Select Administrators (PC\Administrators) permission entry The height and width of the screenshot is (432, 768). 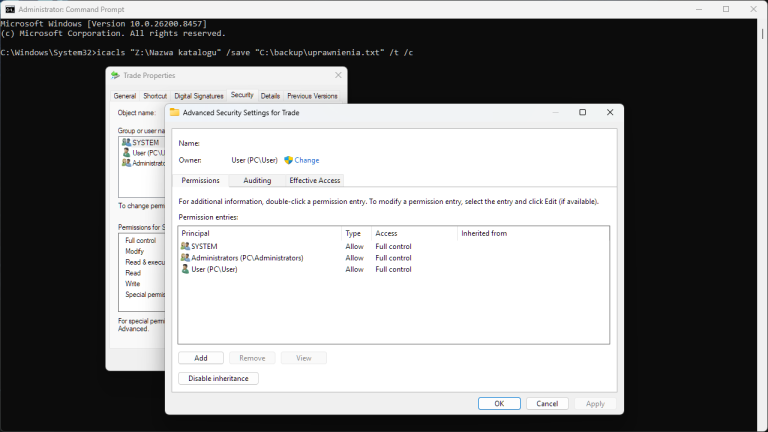pos(394,258)
